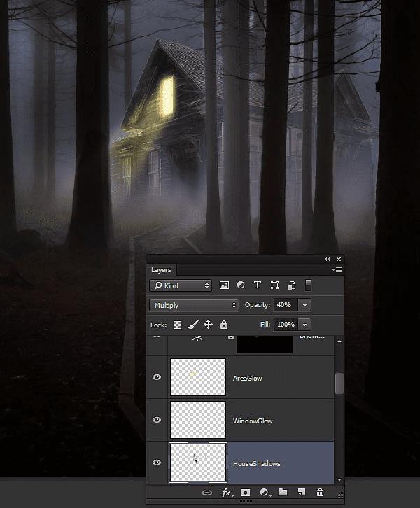420x508 pixels.
Task: Create new fill or adjustment layer
Action: click(x=264, y=493)
